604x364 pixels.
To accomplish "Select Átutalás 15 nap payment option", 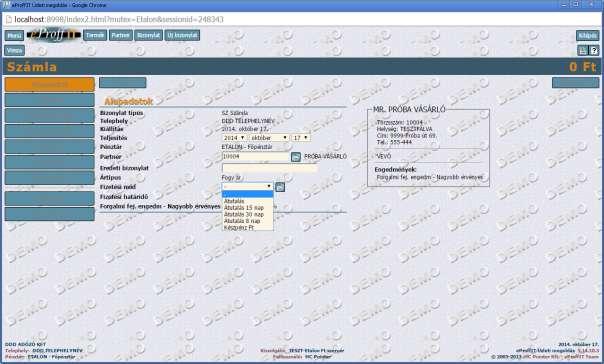I will pyautogui.click(x=244, y=208).
